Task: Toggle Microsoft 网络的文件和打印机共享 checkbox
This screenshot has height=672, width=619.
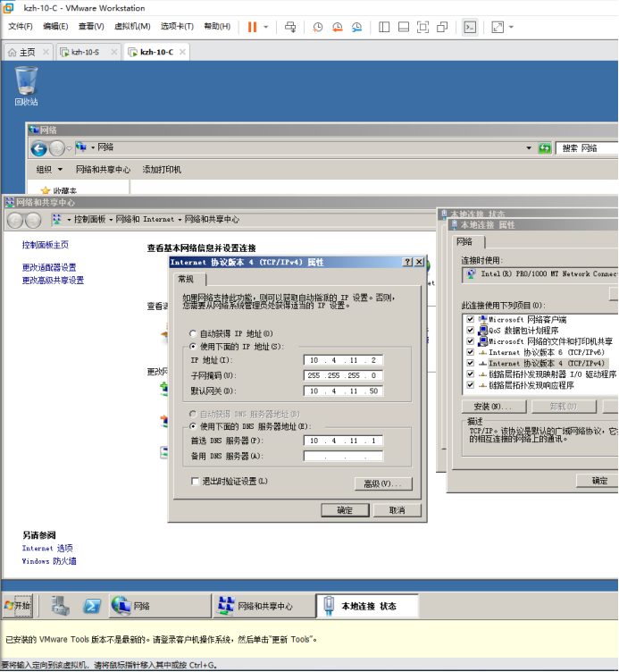Action: coord(471,341)
